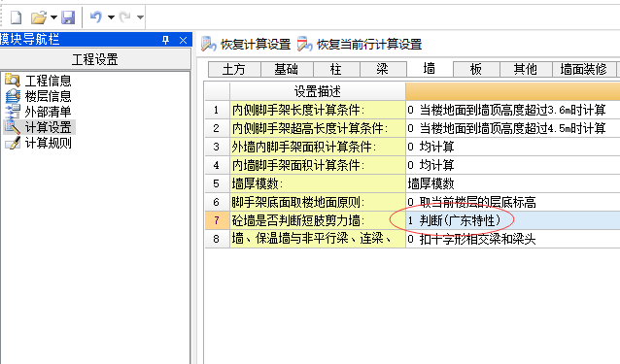Click value 当楼地面到墙顶高度超过3.6m时计算

pos(513,110)
